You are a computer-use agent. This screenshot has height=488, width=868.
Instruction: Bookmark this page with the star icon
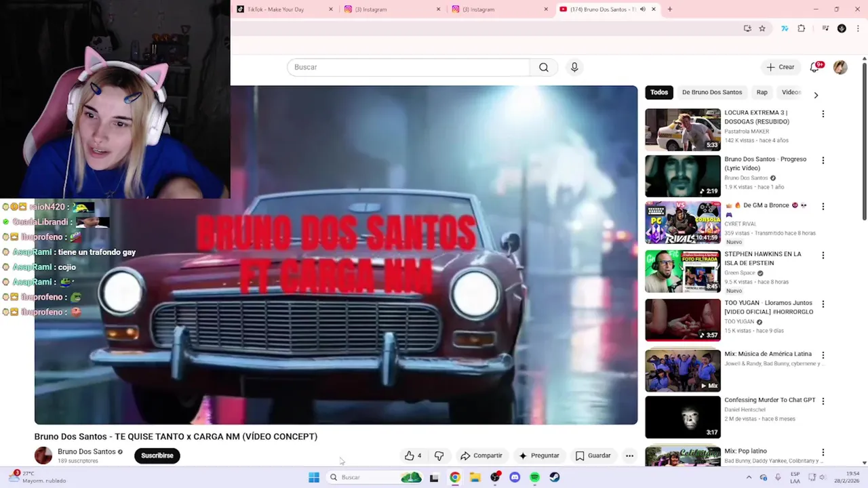pos(762,28)
